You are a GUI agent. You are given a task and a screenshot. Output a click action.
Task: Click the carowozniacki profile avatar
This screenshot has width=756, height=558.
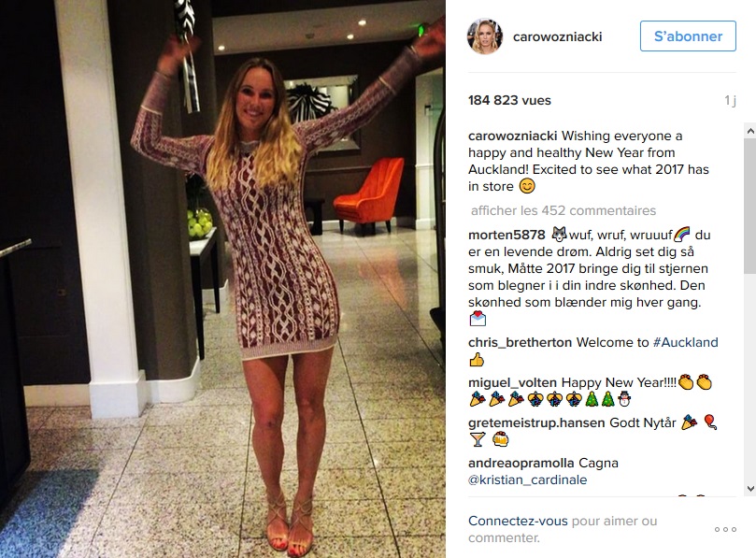(485, 36)
